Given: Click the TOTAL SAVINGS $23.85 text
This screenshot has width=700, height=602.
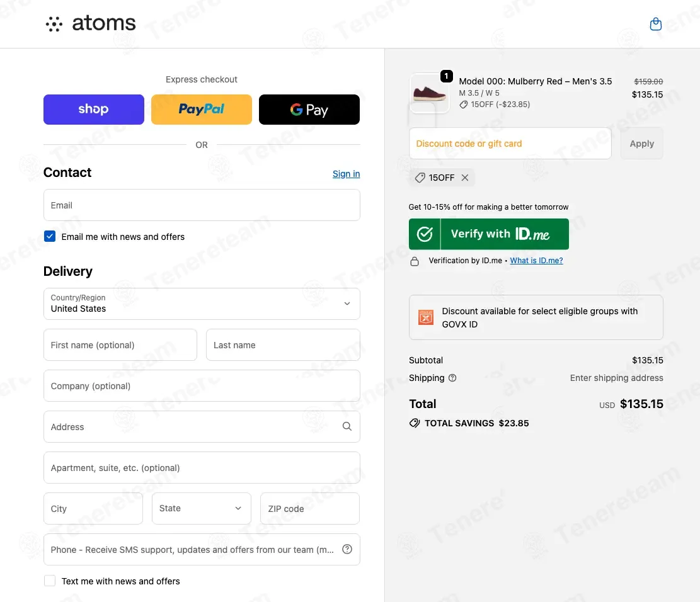Looking at the screenshot, I should pyautogui.click(x=476, y=423).
